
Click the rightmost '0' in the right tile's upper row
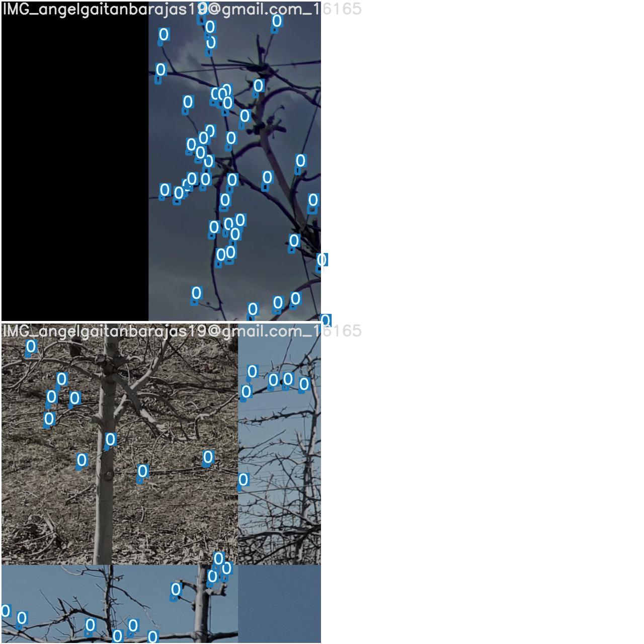(304, 384)
